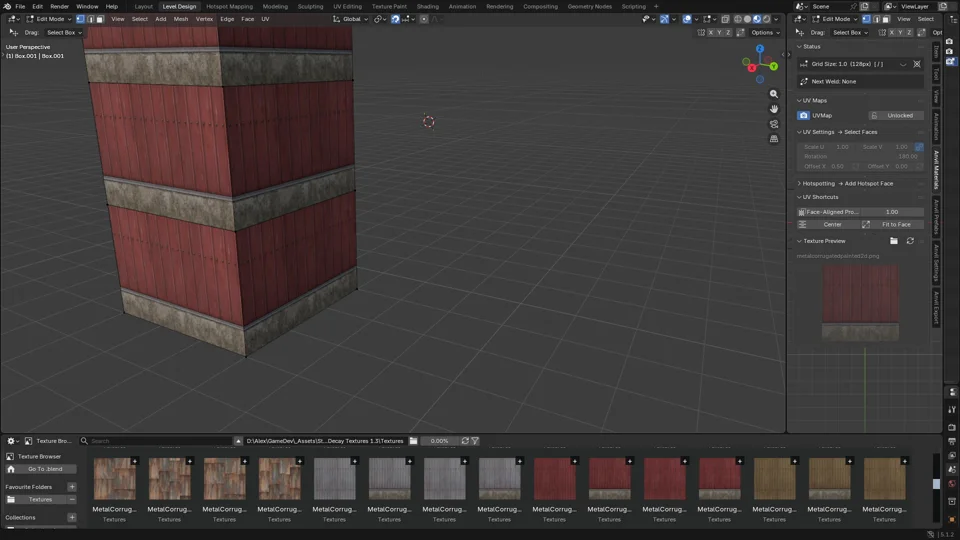Click the UVMap camera icon

click(803, 116)
